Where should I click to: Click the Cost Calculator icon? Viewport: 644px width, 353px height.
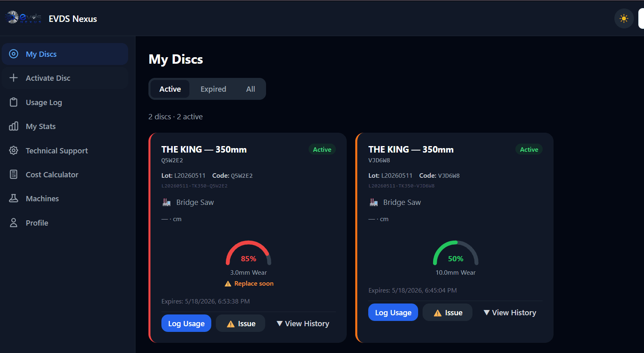(x=14, y=174)
